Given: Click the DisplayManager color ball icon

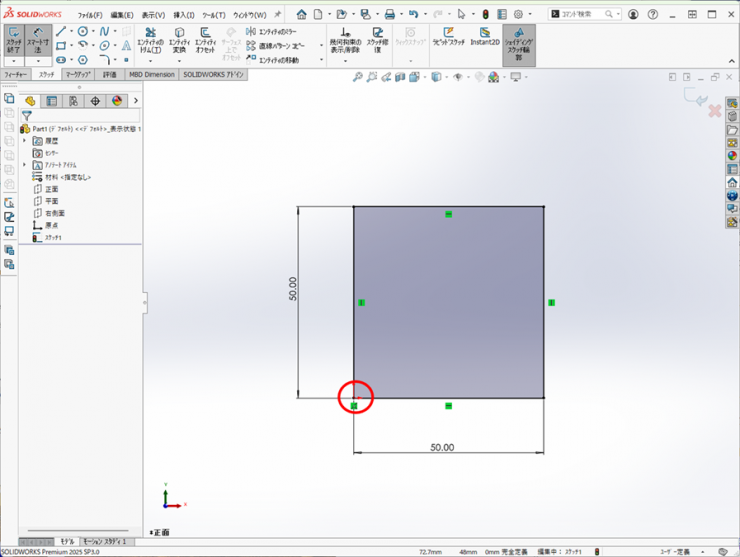Looking at the screenshot, I should [117, 101].
